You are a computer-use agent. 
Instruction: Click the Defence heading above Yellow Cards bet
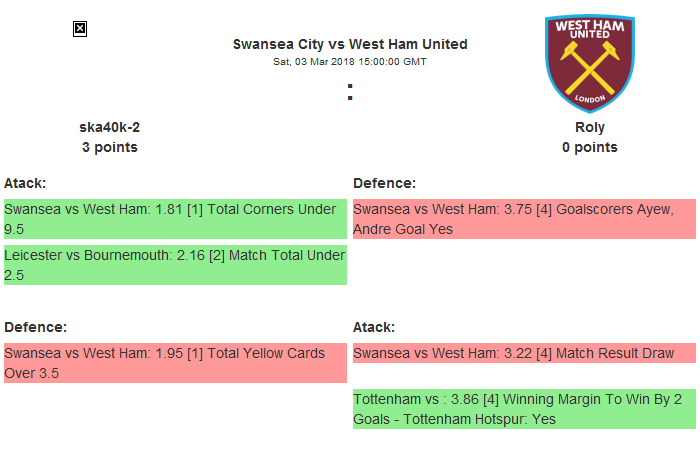35,327
